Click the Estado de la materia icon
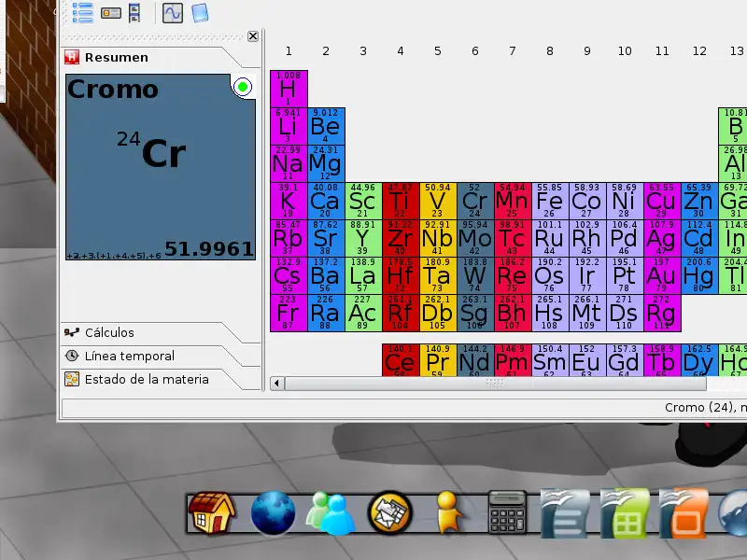 click(74, 379)
